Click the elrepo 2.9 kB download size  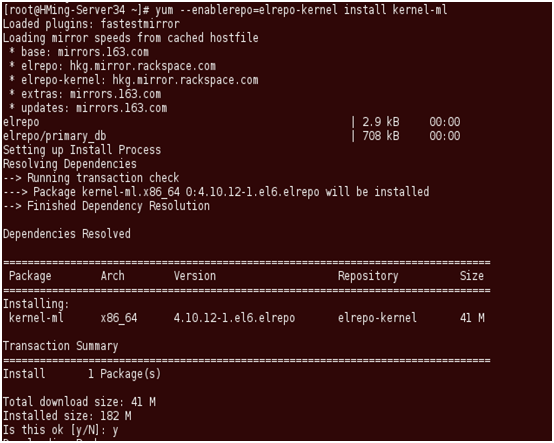point(381,122)
